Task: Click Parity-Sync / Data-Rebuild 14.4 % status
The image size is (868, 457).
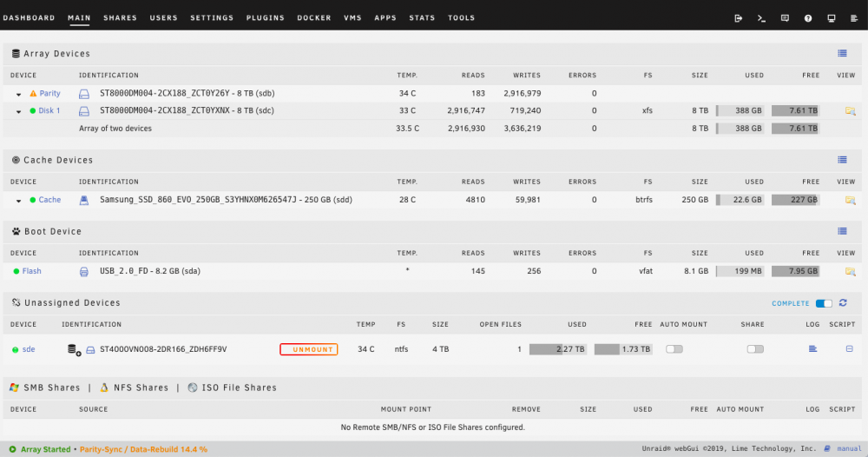Action: click(143, 449)
